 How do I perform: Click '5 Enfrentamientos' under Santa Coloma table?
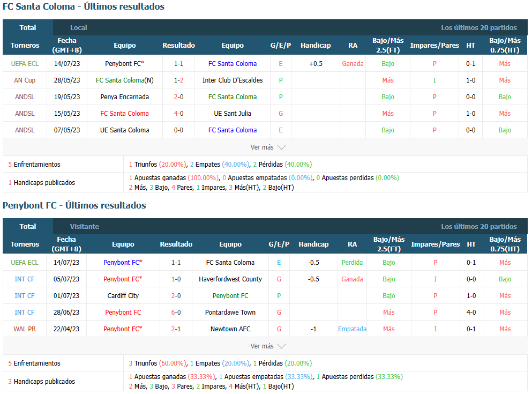coord(34,164)
